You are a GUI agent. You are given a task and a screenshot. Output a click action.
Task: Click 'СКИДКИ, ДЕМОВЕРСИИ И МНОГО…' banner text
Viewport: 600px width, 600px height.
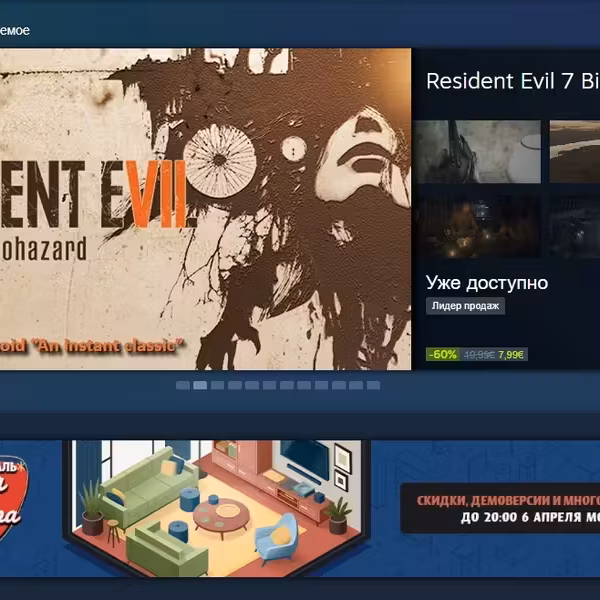508,501
